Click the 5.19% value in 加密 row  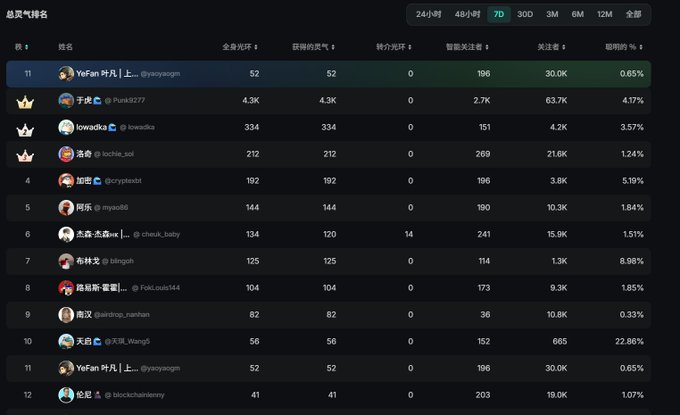pyautogui.click(x=633, y=181)
